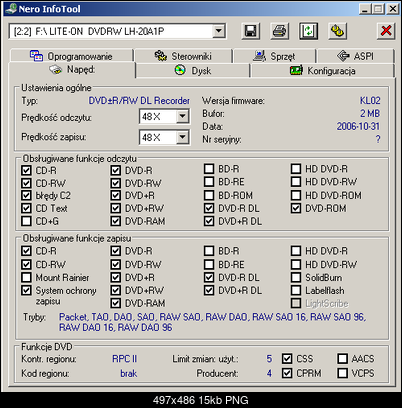Switch to the Sterowniki tab
Screen dimensions: 402x408
click(183, 56)
